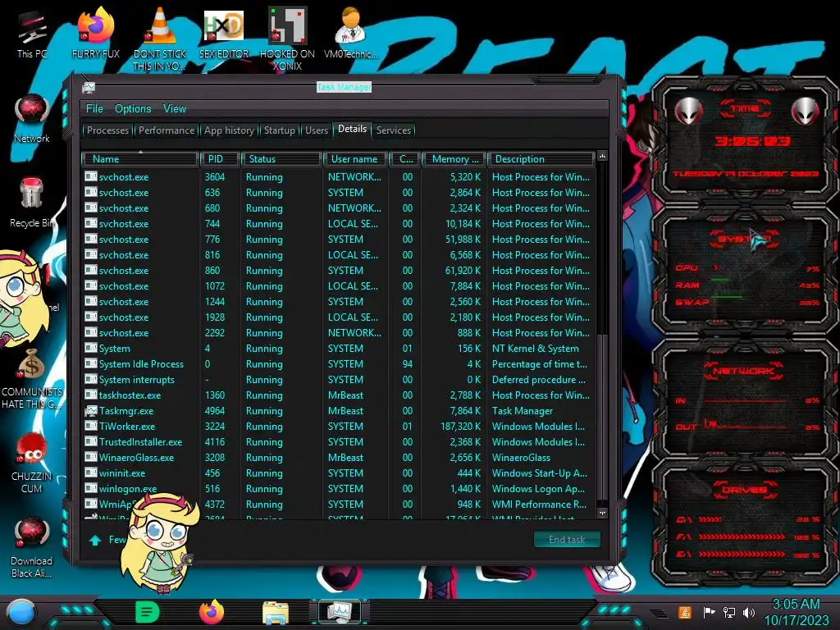This screenshot has width=840, height=630.
Task: Open the CHUZZIN CUM red fuzzy icon
Action: [x=32, y=463]
